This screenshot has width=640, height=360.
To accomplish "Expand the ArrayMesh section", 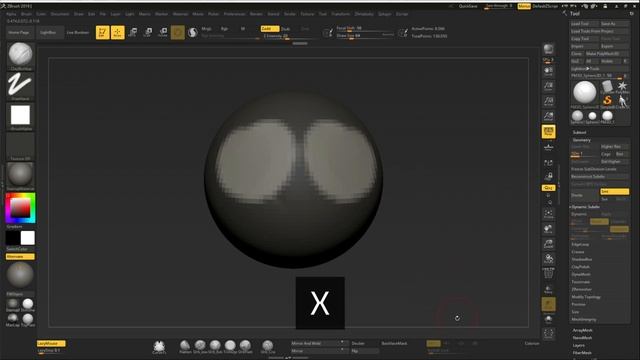I will pos(582,330).
